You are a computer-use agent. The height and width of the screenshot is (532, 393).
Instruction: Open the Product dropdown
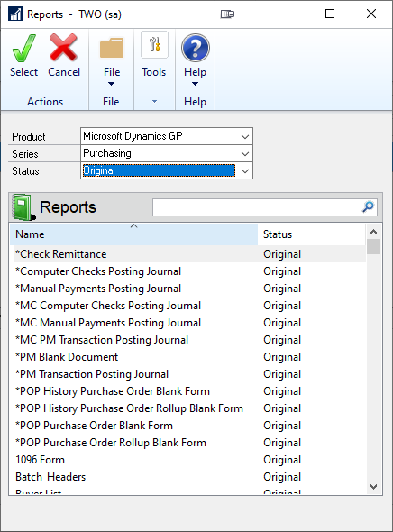click(x=167, y=136)
